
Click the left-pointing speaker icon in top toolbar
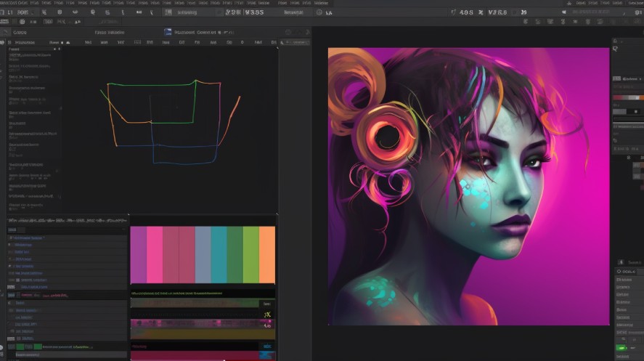click(x=564, y=12)
